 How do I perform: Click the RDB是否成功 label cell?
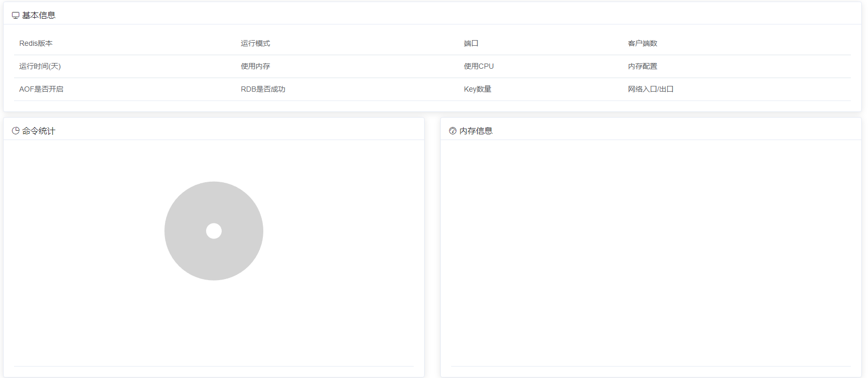coord(263,89)
